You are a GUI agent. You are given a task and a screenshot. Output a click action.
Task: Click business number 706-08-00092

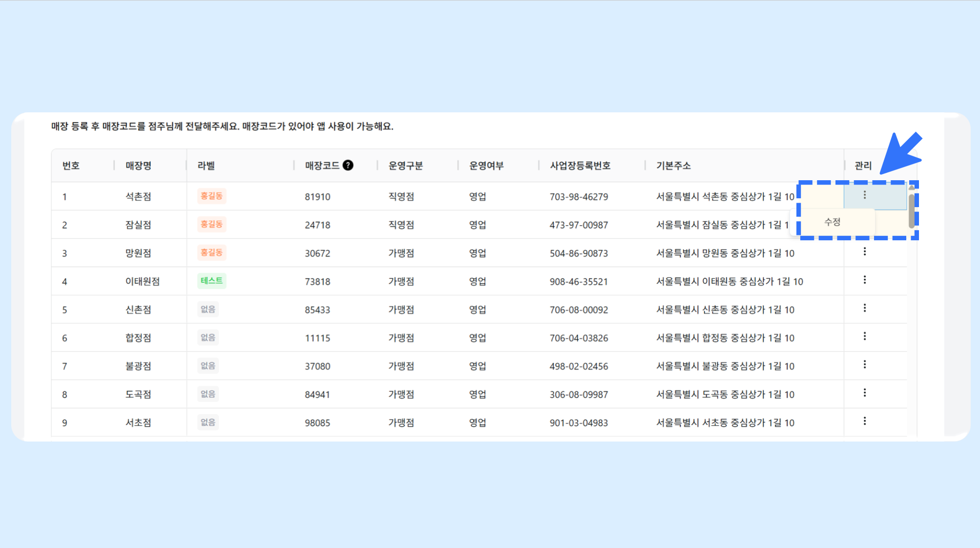tap(579, 310)
